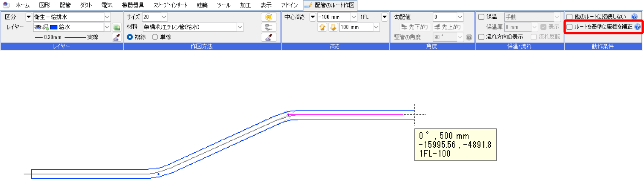Open the 表示 menu tab
This screenshot has width=644, height=186.
266,5
